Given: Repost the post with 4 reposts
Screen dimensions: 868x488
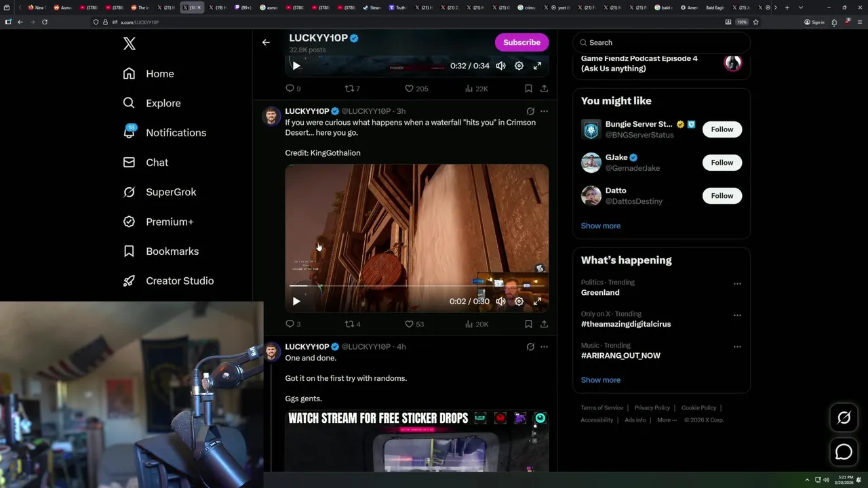Looking at the screenshot, I should (353, 325).
